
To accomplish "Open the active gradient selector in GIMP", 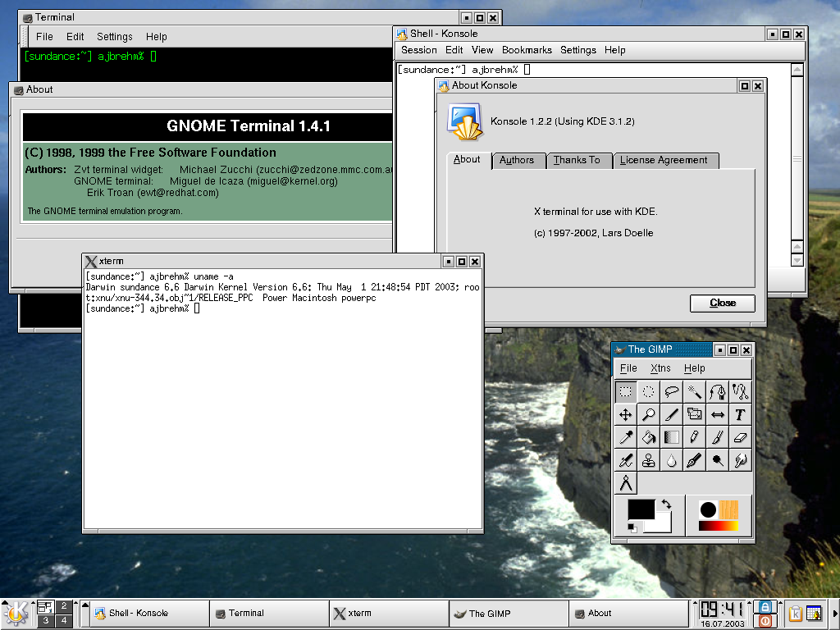I will (x=718, y=526).
